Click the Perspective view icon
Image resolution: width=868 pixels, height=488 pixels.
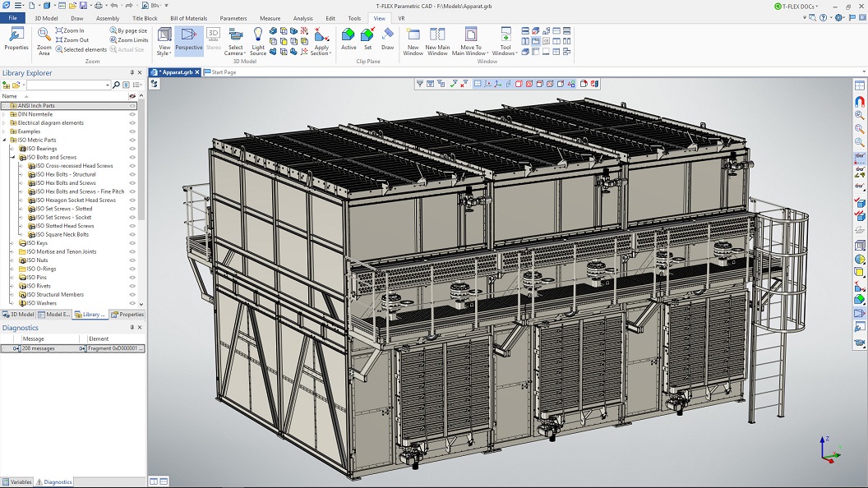point(188,38)
